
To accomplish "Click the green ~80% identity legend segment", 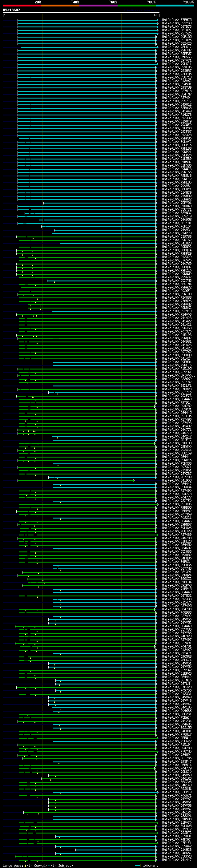I will (137, 6).
